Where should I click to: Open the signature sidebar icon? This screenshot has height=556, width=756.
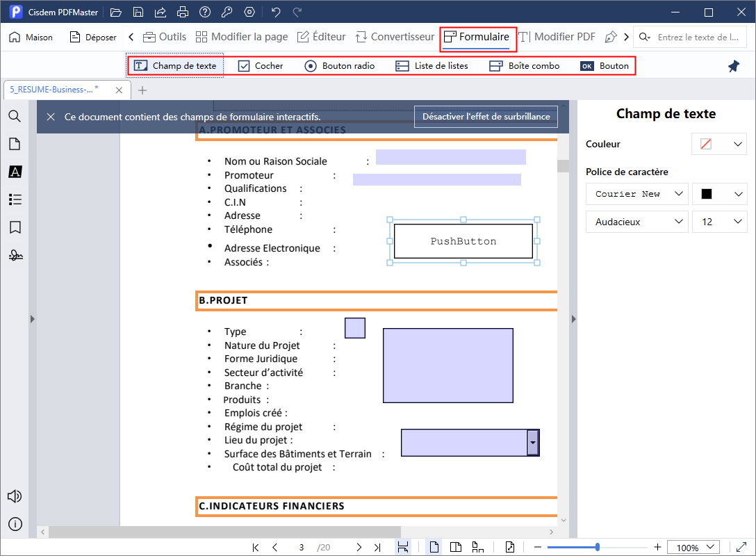click(15, 255)
